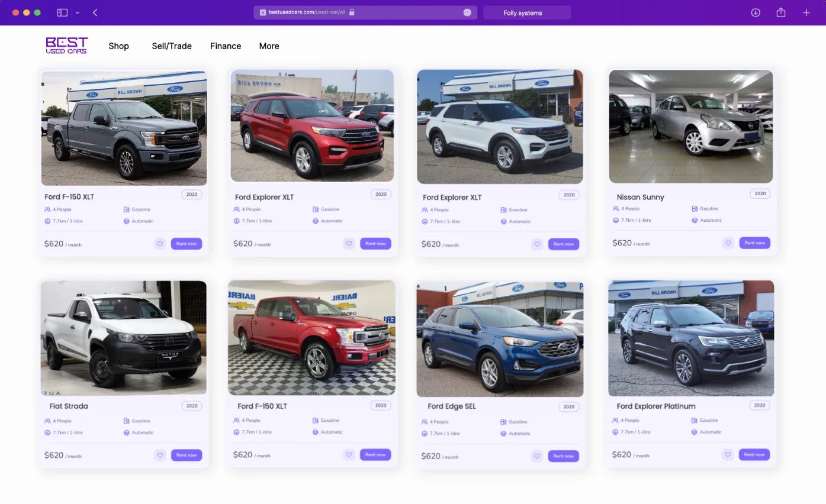Click the downloads icon in the toolbar
The width and height of the screenshot is (826, 504).
pyautogui.click(x=756, y=12)
